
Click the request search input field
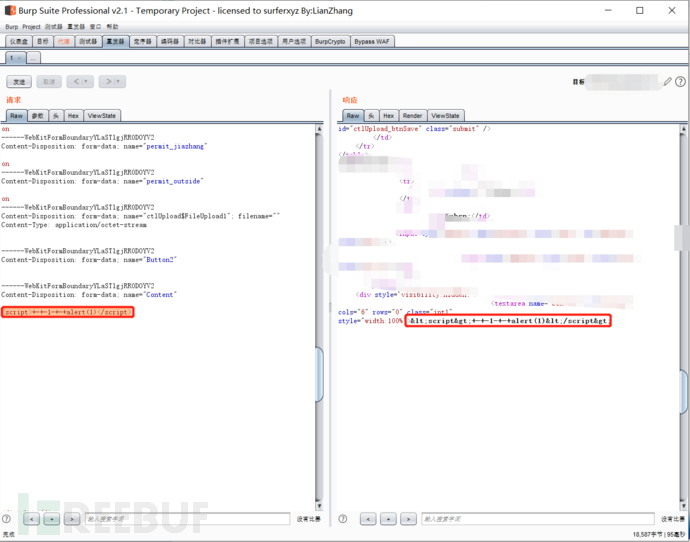(x=187, y=519)
